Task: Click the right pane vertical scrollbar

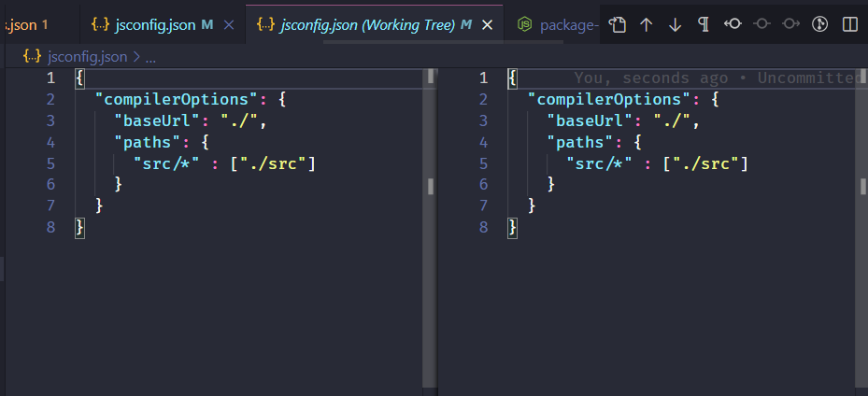Action: pos(863,227)
